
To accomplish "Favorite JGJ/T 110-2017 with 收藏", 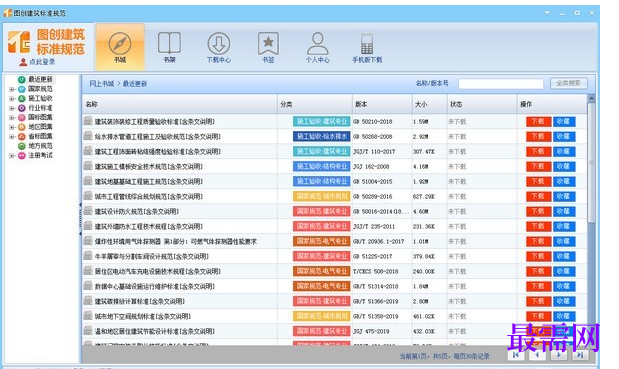I will pos(564,152).
